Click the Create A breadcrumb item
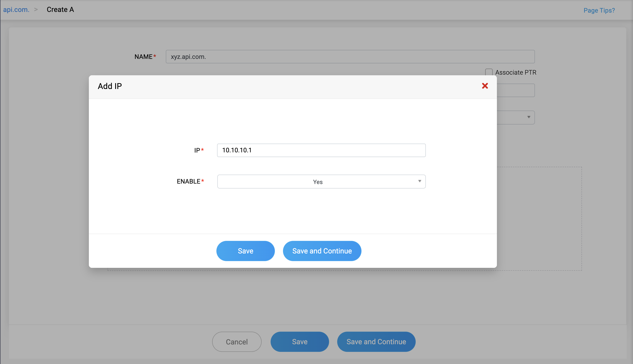 coord(60,9)
